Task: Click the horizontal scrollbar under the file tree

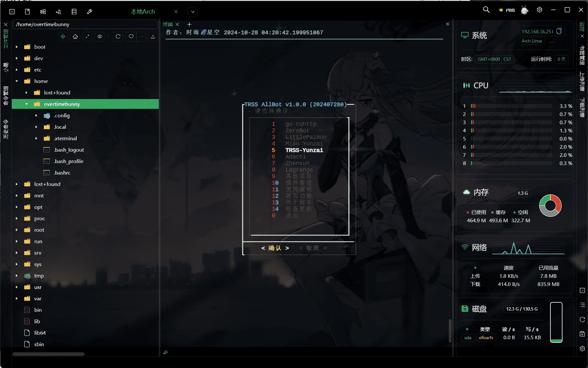Action: 48,354
